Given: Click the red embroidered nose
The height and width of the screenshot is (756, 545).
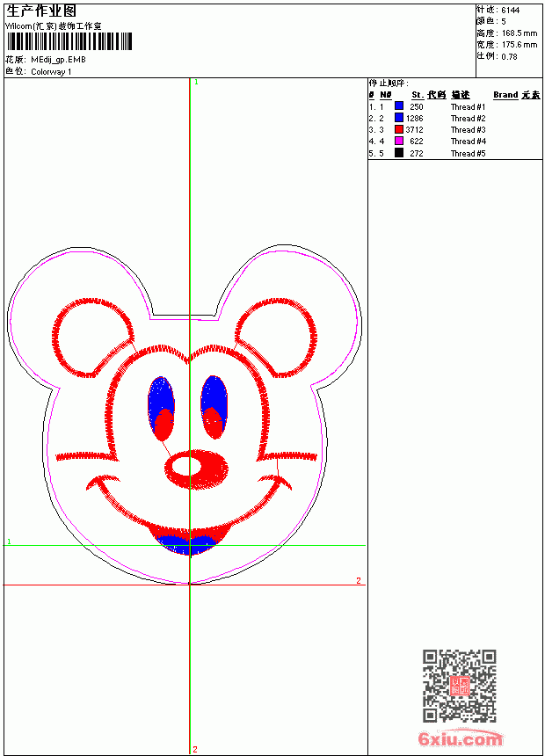Looking at the screenshot, I should 196,469.
